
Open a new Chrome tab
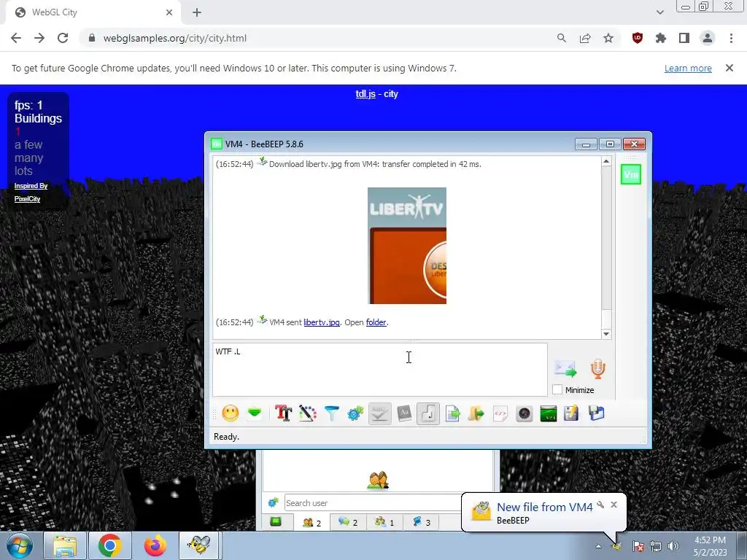tap(197, 12)
